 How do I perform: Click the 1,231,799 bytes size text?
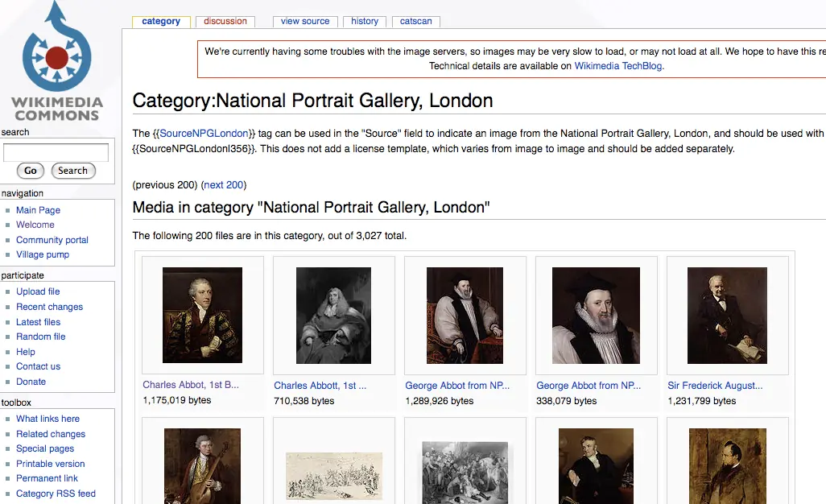click(702, 401)
